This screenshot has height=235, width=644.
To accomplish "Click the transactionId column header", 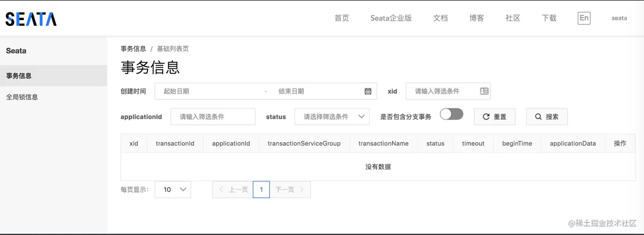I will click(175, 143).
